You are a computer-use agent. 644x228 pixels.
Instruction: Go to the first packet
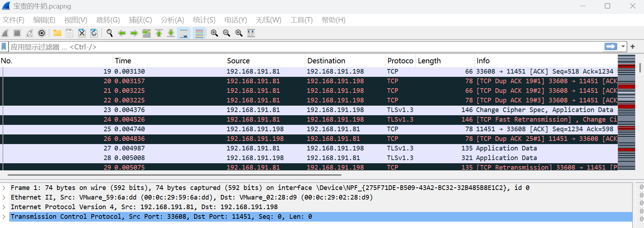pyautogui.click(x=159, y=33)
